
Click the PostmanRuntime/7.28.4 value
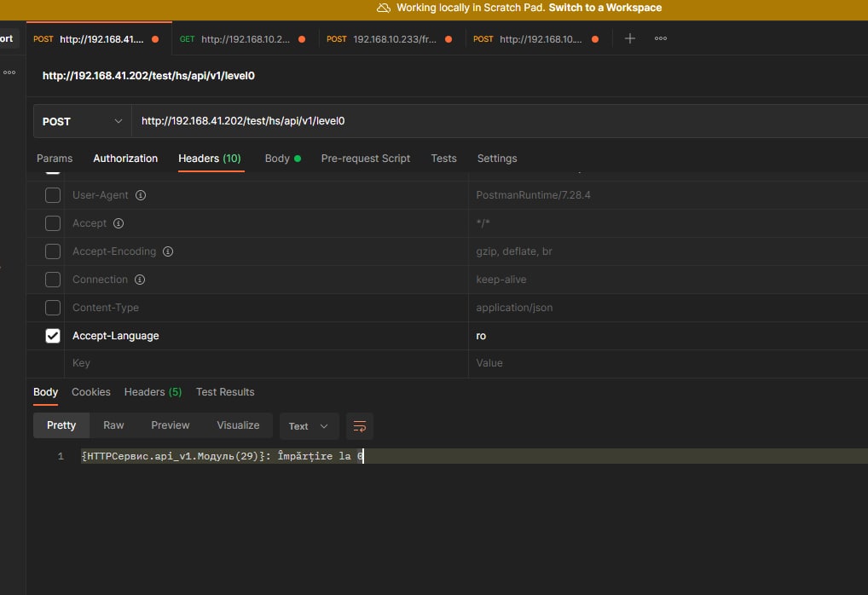coord(533,195)
